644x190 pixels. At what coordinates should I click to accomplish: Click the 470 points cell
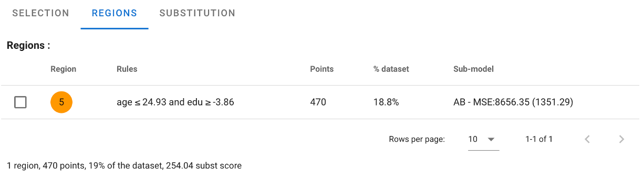pos(318,102)
